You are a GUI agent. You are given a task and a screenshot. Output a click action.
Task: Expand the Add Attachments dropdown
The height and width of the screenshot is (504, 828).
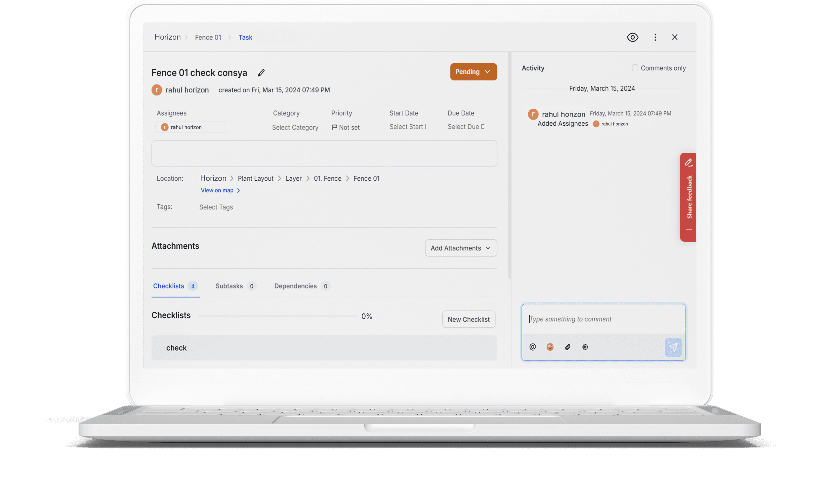pos(461,248)
